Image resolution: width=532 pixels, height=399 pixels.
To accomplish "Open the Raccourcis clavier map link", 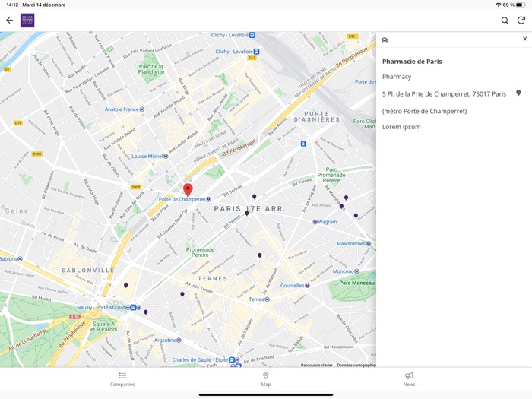I will point(317,365).
